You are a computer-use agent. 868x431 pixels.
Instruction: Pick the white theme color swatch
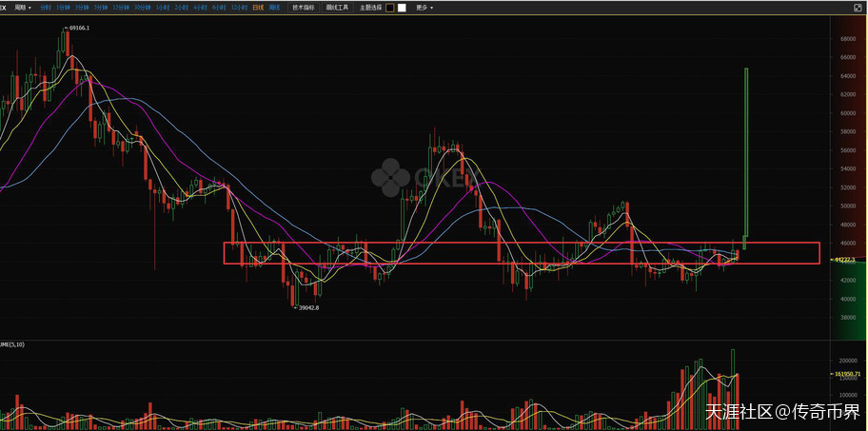pyautogui.click(x=402, y=8)
